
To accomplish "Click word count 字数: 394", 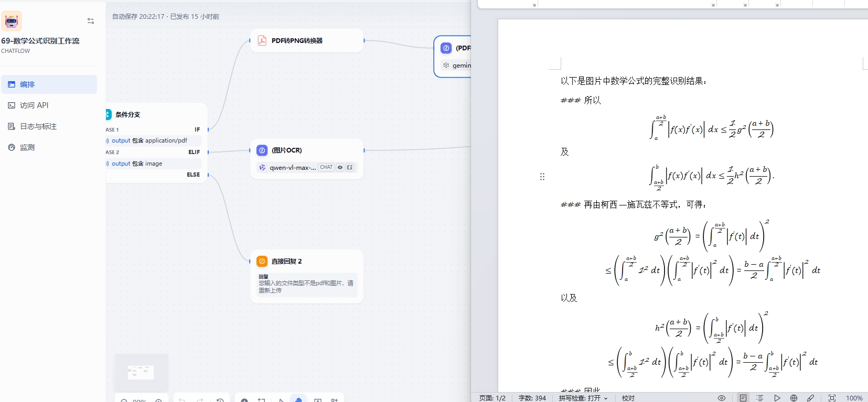I will pos(532,398).
